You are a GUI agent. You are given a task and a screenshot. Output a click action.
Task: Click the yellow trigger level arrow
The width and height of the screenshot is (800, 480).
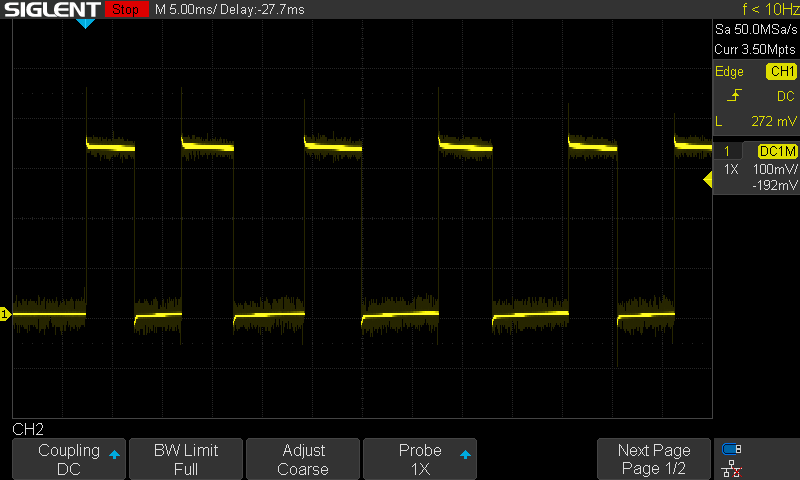tap(708, 180)
